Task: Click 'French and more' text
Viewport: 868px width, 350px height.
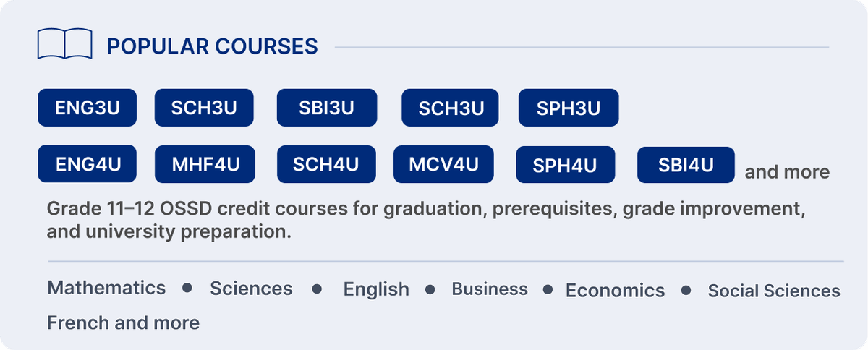Action: [x=123, y=323]
